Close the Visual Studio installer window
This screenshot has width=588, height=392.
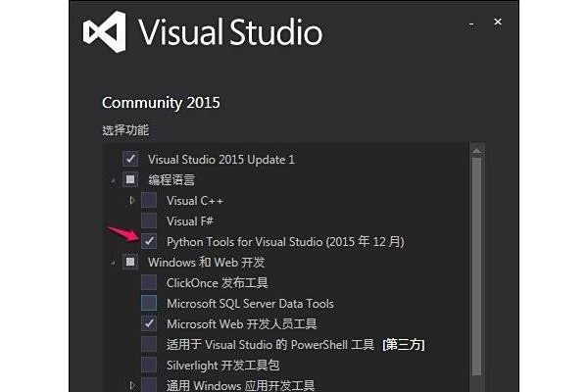tap(498, 23)
